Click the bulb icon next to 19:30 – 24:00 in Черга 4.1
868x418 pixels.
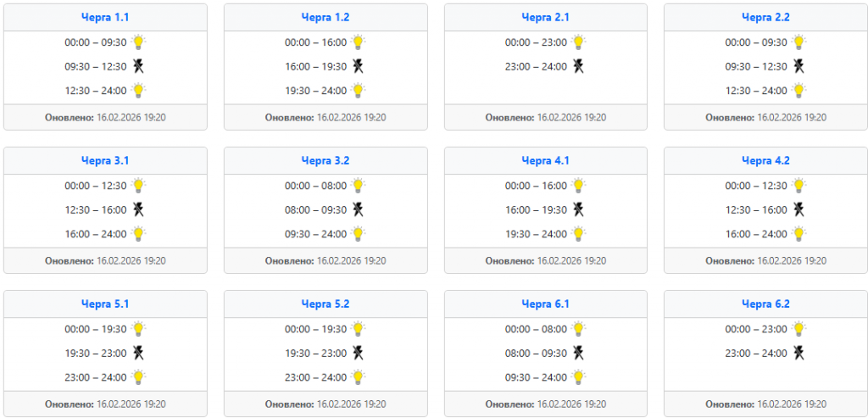(578, 234)
